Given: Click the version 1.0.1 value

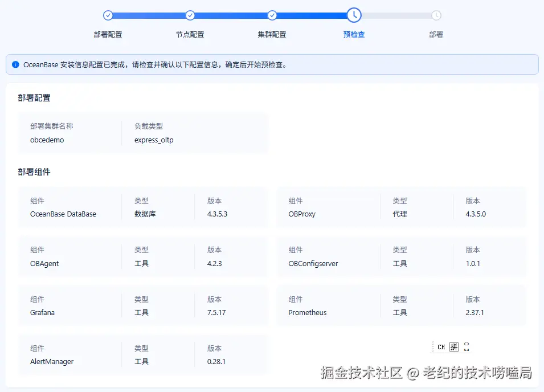Looking at the screenshot, I should 473,264.
